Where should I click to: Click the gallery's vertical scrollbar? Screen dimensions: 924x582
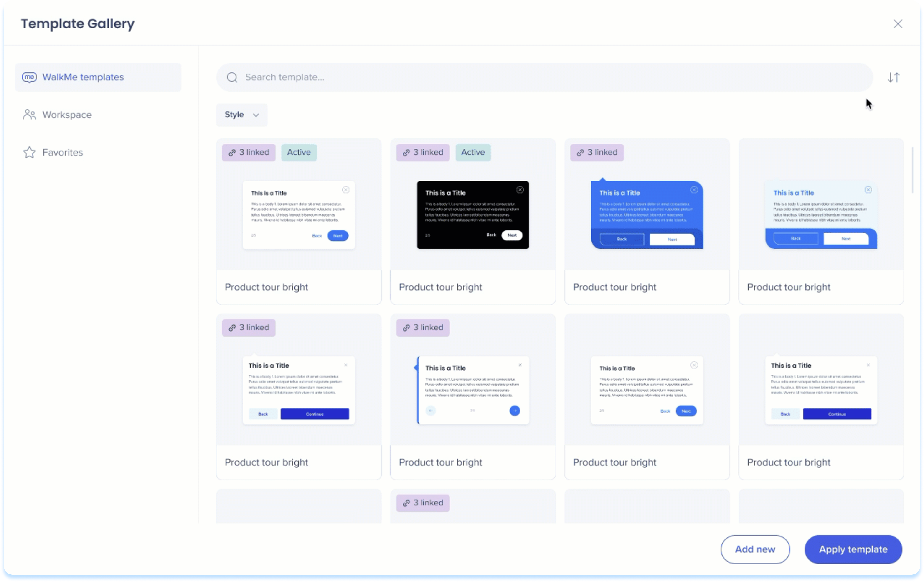coord(912,170)
